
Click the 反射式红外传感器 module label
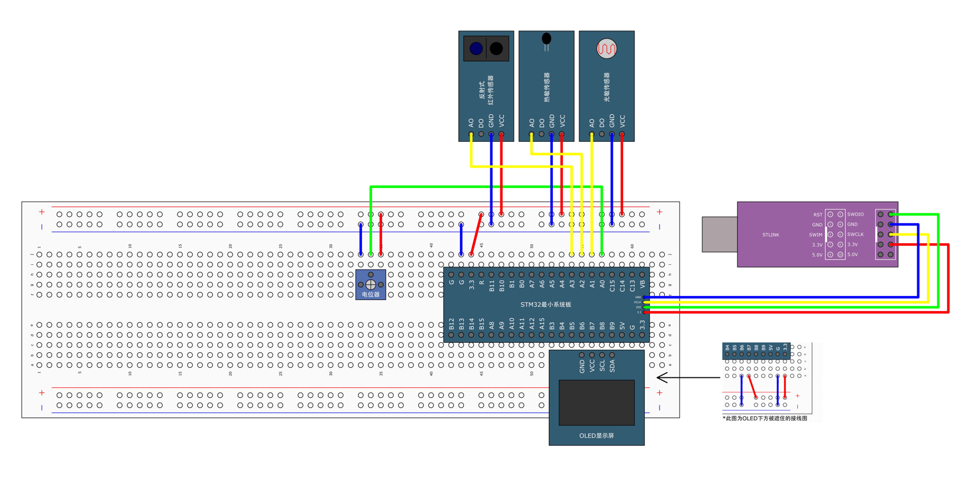tap(486, 90)
